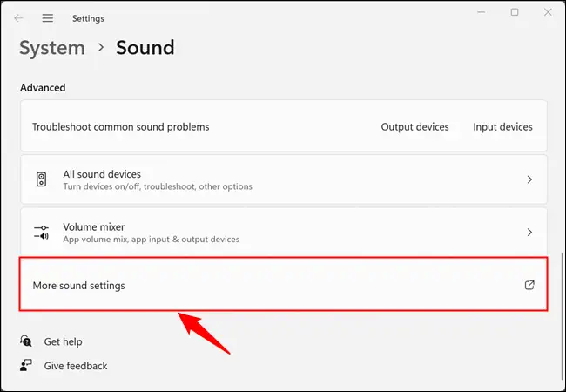This screenshot has width=566, height=392.
Task: Click the back arrow in Settings header
Action: (18, 18)
